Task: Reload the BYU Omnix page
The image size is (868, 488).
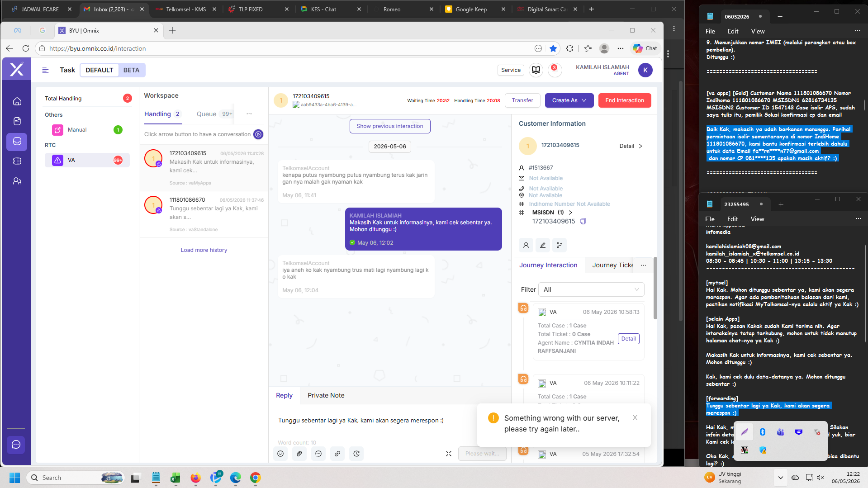Action: pyautogui.click(x=26, y=48)
